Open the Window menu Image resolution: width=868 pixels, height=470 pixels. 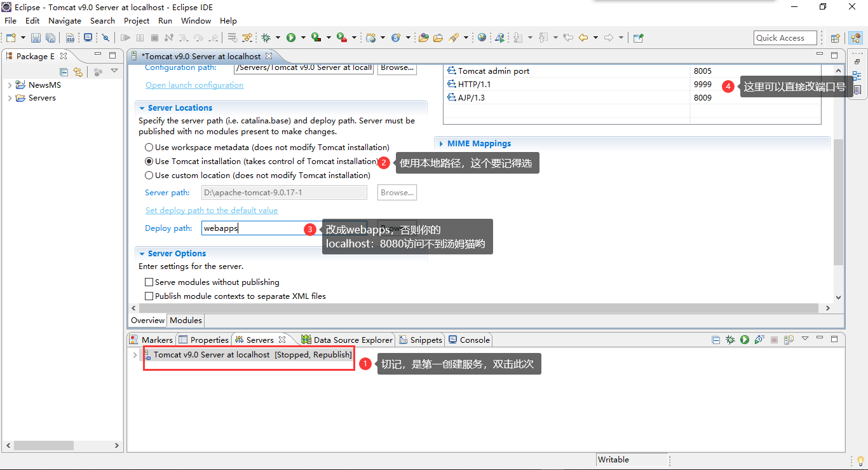[196, 20]
